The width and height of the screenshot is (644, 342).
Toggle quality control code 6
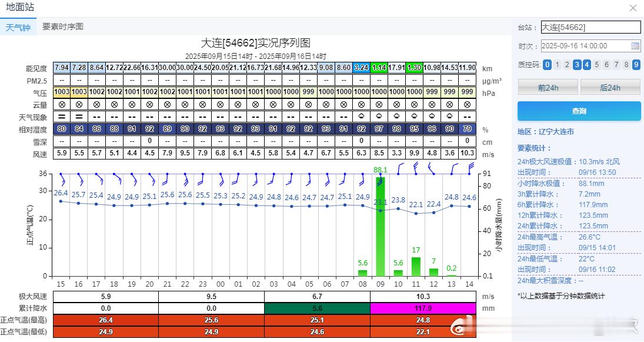pos(606,65)
